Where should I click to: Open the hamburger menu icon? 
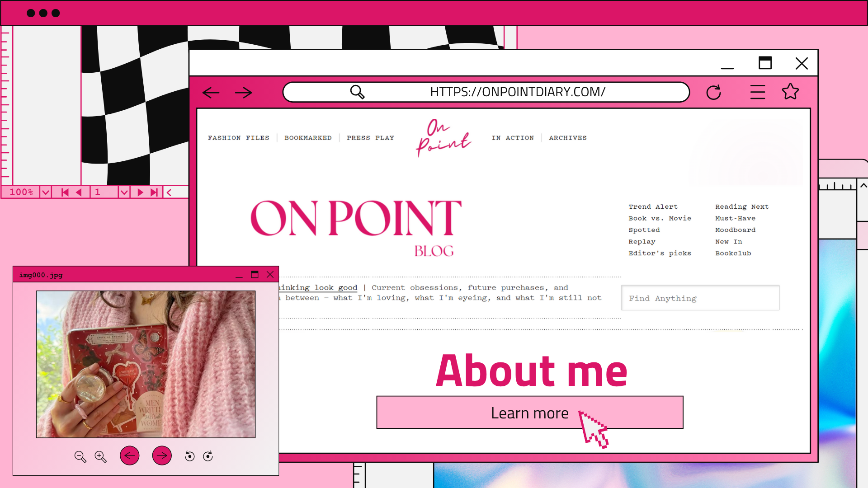758,92
